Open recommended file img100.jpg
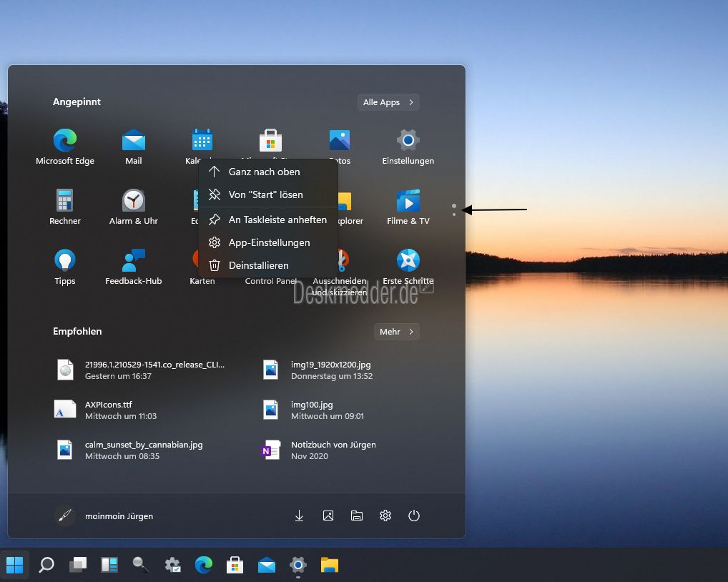Image resolution: width=728 pixels, height=582 pixels. click(313, 410)
